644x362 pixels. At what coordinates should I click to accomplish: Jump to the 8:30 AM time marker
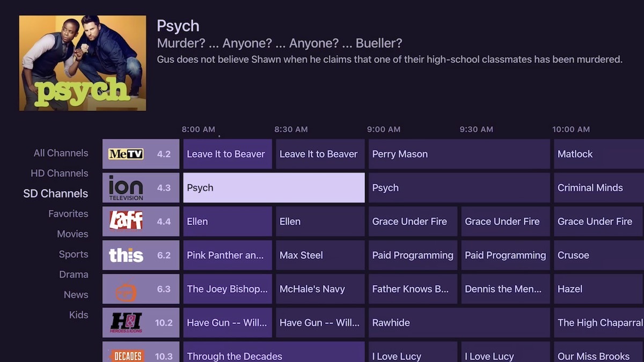[291, 129]
